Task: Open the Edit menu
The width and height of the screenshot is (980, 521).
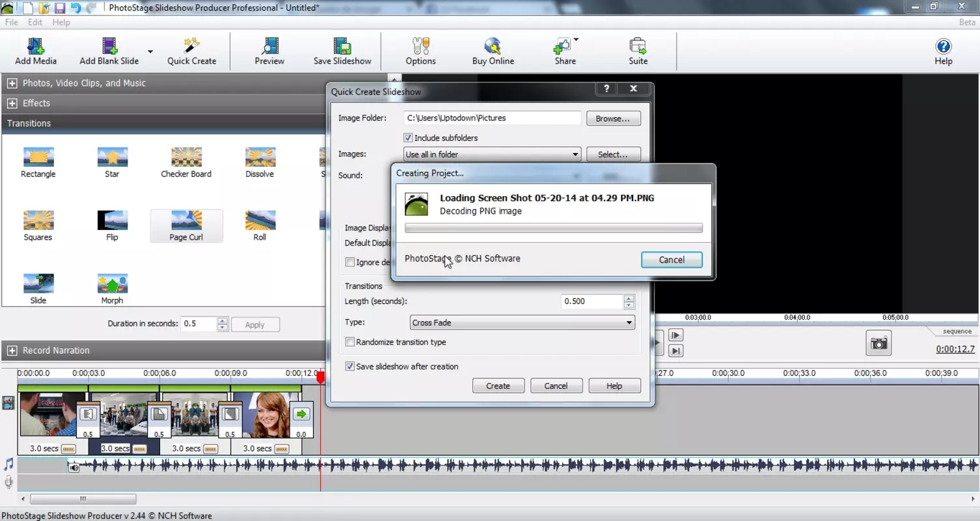Action: (x=35, y=22)
